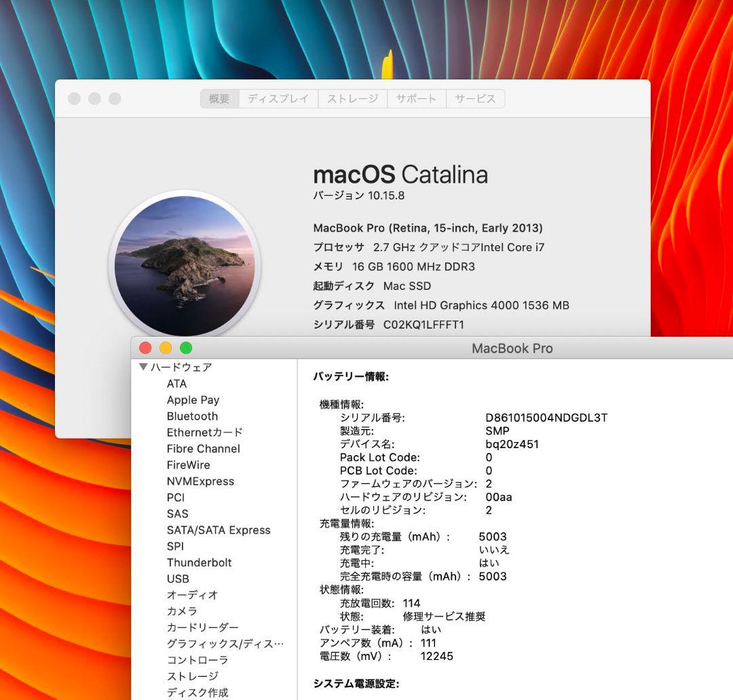Select NVMExpress in the sidebar
Screen dimensions: 733x700
(200, 481)
